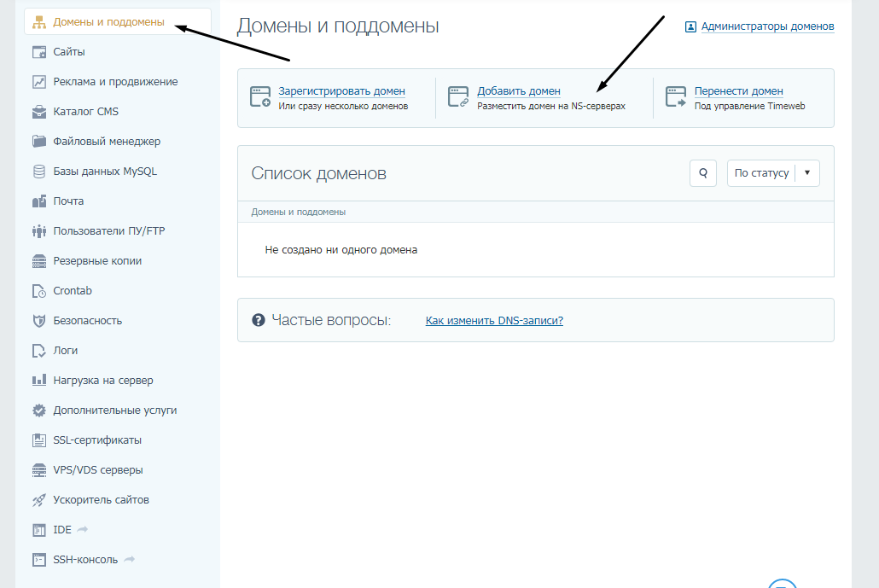The height and width of the screenshot is (588, 879).
Task: Click 'Добавить домен' link
Action: tap(519, 91)
